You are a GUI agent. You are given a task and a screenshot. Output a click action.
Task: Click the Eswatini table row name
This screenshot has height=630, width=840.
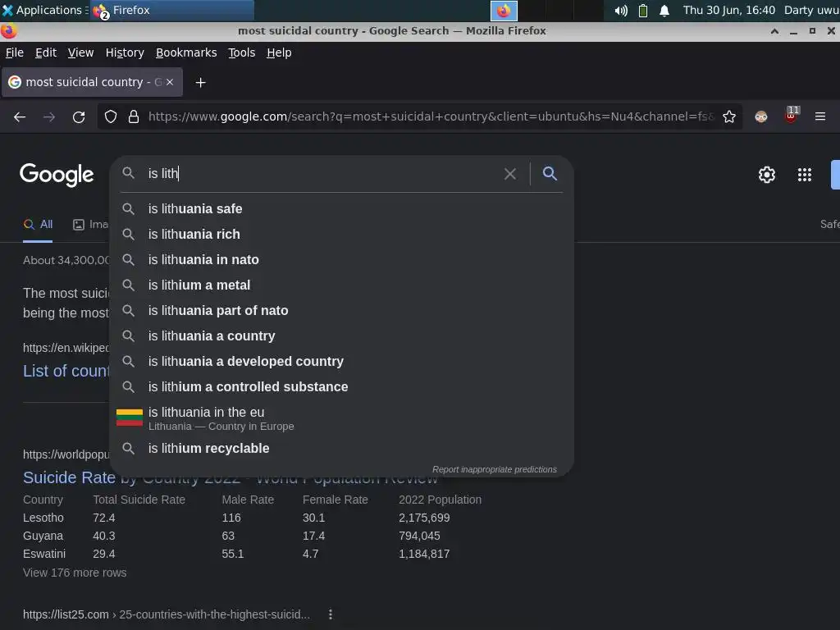coord(44,554)
